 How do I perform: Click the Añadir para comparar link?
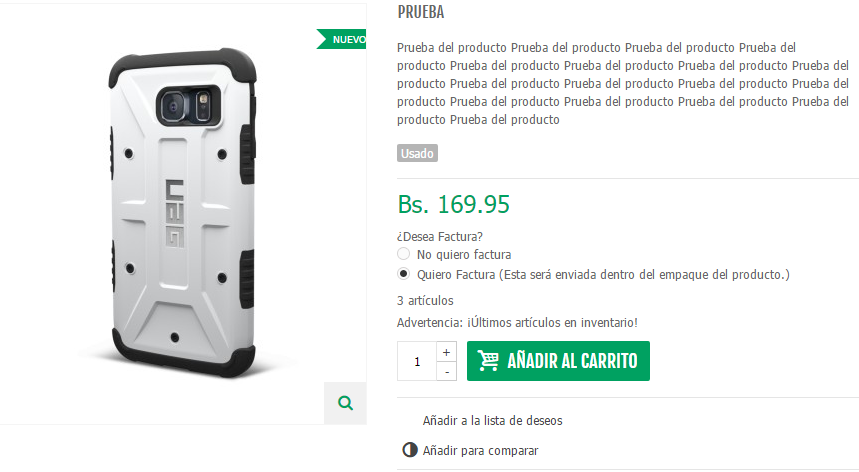(x=480, y=451)
